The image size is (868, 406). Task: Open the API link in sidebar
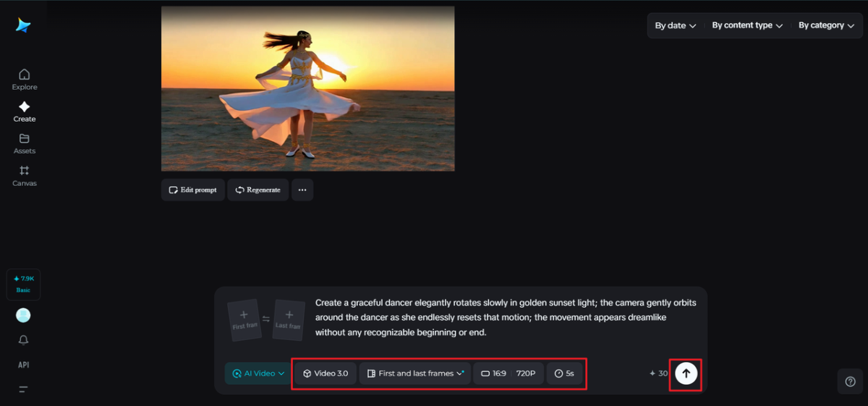pyautogui.click(x=23, y=365)
